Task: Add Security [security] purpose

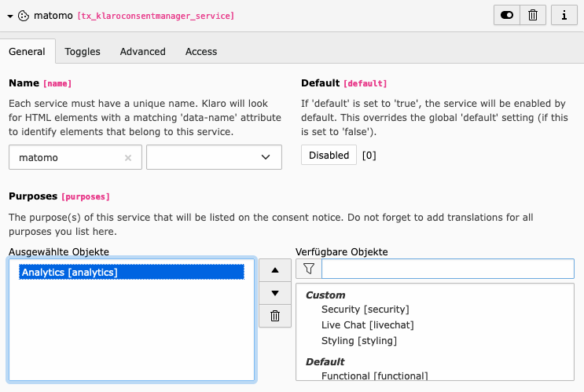Action: [x=365, y=310]
